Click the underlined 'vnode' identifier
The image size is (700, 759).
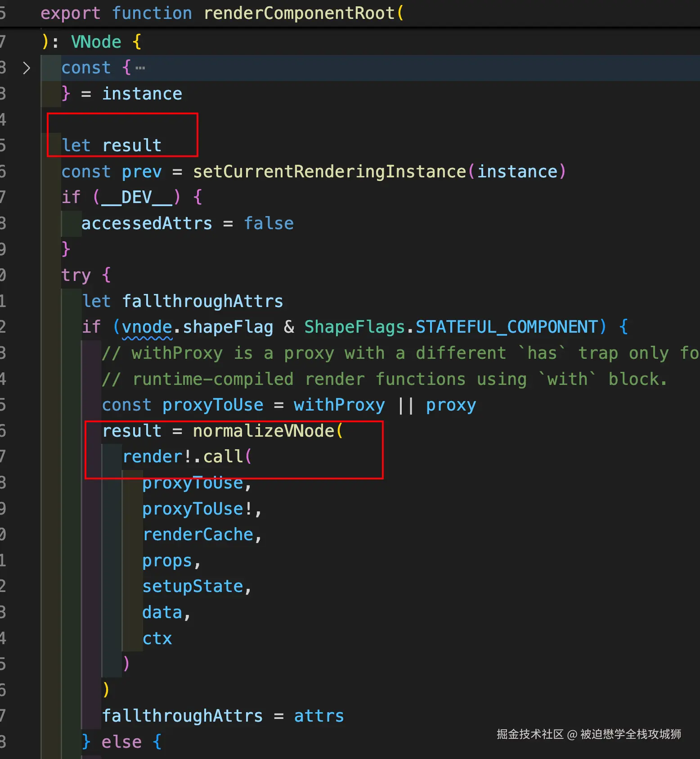pyautogui.click(x=147, y=327)
